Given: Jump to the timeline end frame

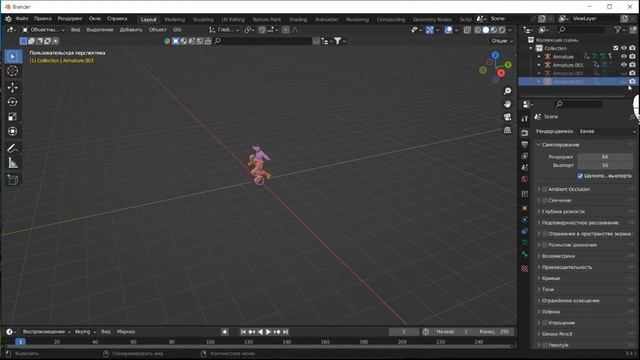Looking at the screenshot, I should tap(286, 332).
